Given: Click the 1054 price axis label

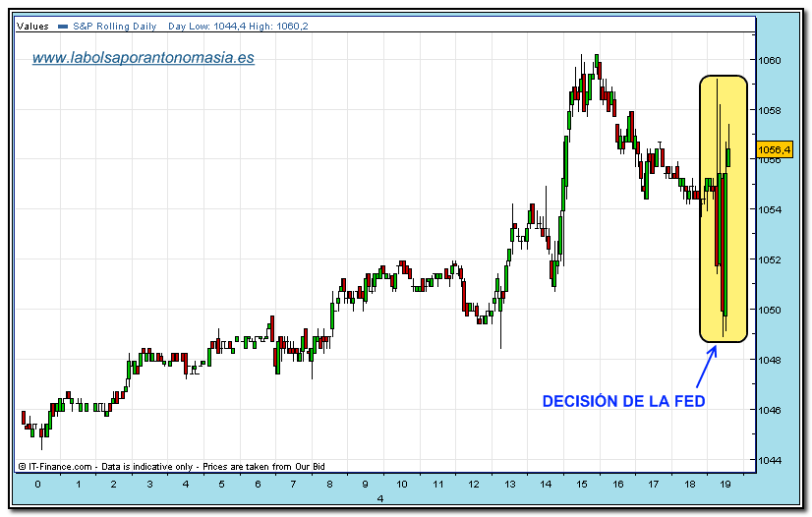Looking at the screenshot, I should click(x=769, y=209).
